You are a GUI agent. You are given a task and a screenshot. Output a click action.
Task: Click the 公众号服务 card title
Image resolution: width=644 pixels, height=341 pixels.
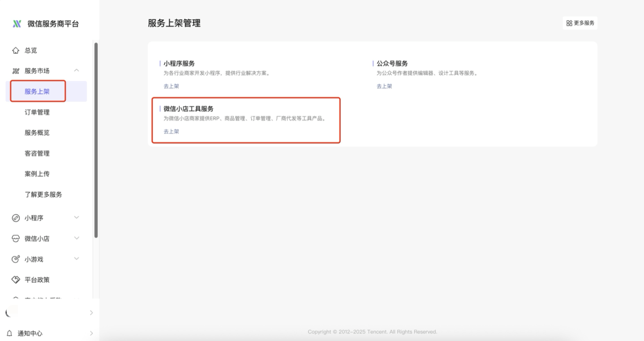pos(392,64)
